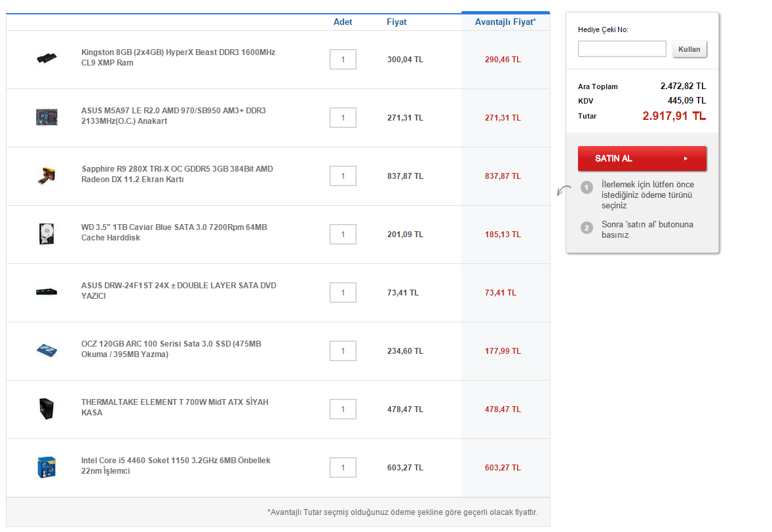Open the WD 1TB Caviar Blue product link

[x=174, y=233]
